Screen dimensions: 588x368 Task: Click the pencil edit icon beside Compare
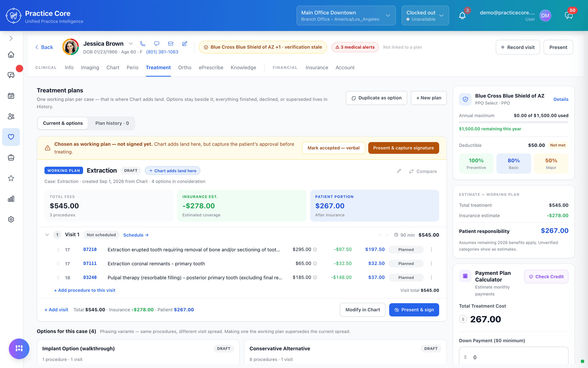pos(399,171)
